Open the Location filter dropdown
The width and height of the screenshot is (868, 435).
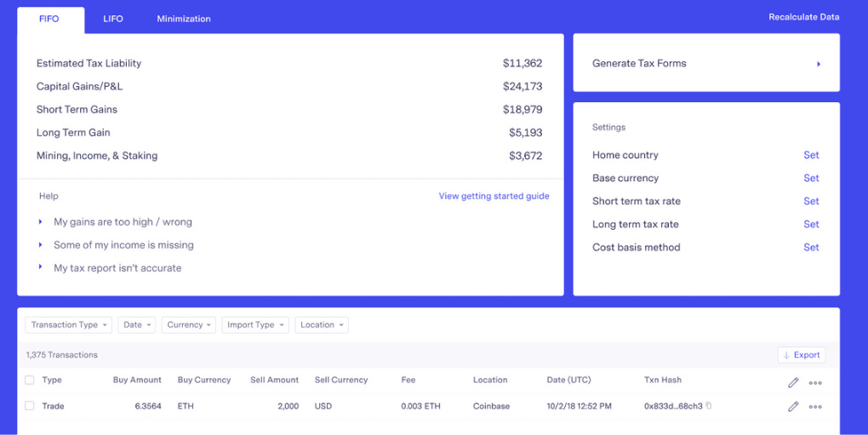click(322, 325)
